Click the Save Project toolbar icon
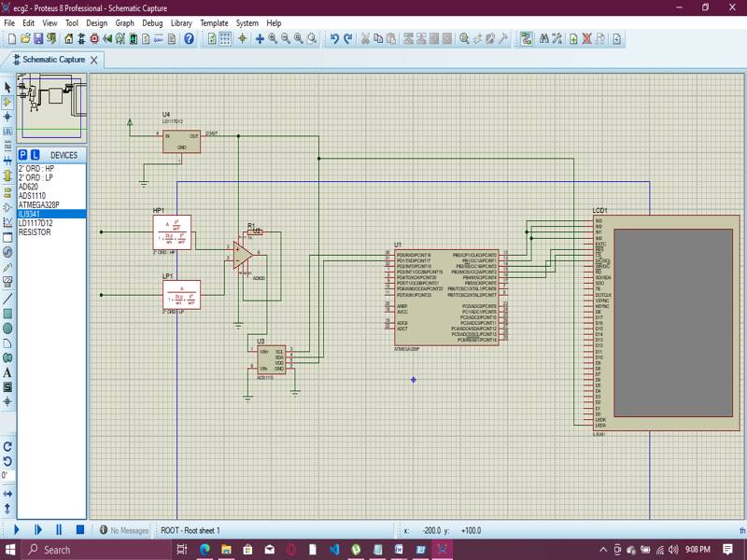The image size is (747, 560). (38, 39)
